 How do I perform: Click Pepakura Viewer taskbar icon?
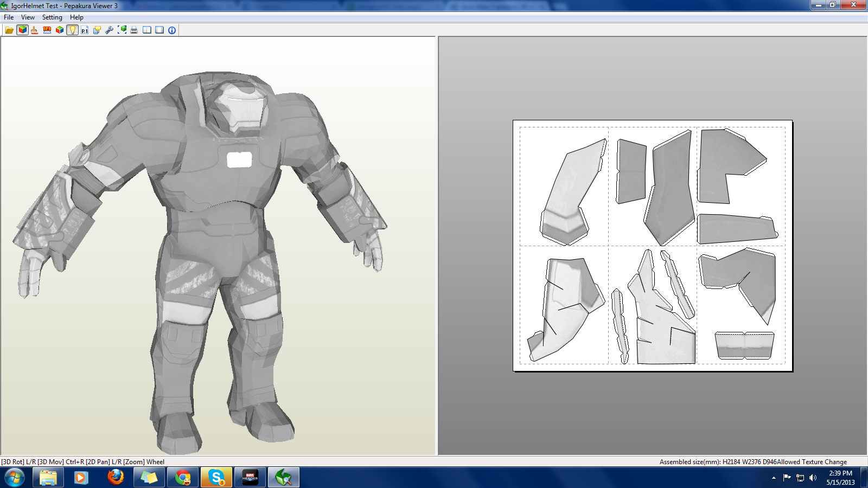[x=283, y=478]
